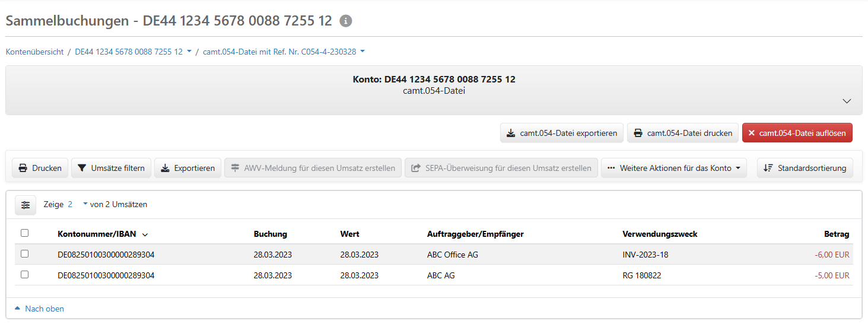Click the Wert column header
Viewport: 868px width, 324px height.
point(350,234)
